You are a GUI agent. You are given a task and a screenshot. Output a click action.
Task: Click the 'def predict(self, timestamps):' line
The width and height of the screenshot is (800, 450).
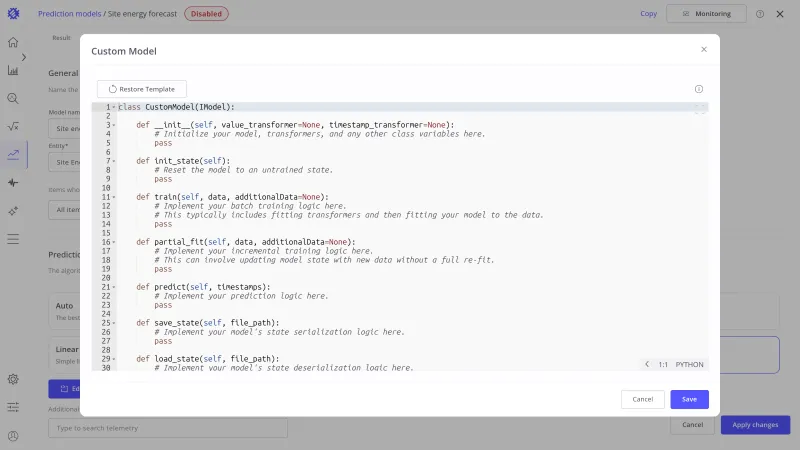click(x=203, y=287)
